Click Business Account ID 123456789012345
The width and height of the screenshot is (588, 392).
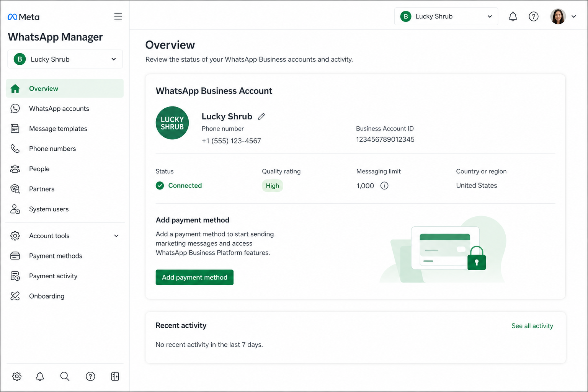click(x=385, y=139)
